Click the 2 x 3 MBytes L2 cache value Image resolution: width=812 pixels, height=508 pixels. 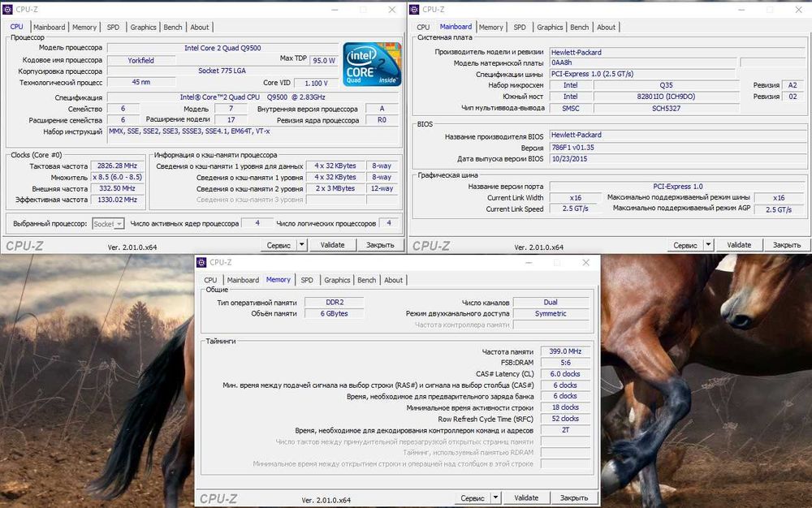(x=335, y=188)
